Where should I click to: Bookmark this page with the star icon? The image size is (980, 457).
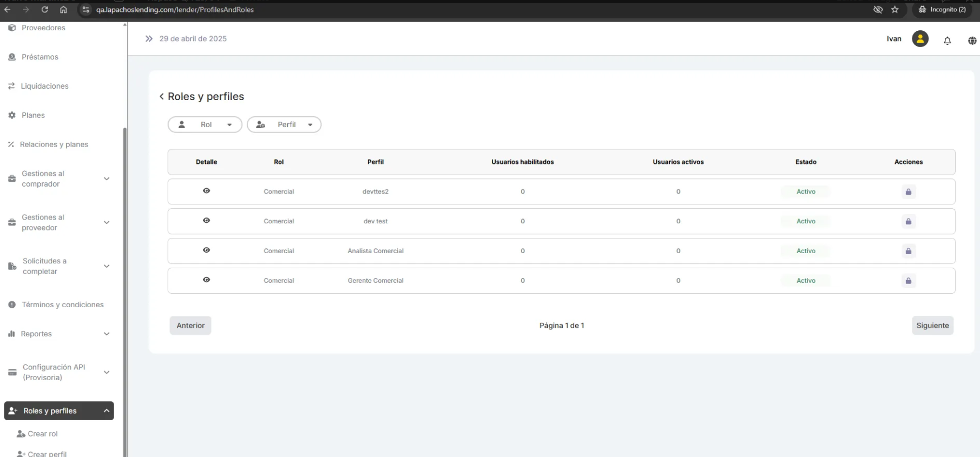(895, 10)
